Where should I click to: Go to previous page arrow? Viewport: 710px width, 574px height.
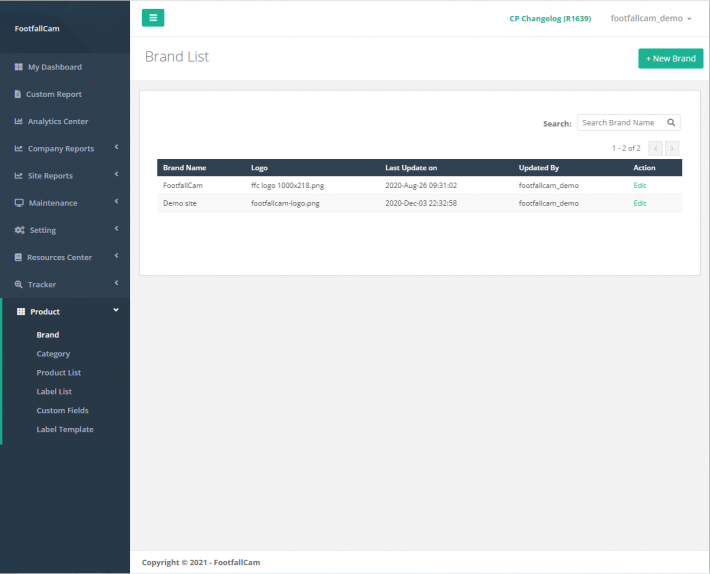(x=656, y=148)
